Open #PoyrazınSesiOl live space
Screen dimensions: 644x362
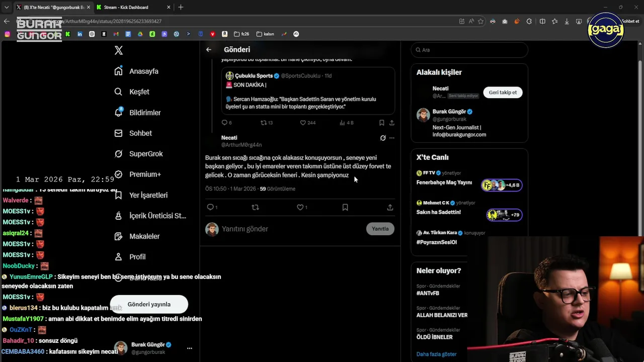point(437,242)
